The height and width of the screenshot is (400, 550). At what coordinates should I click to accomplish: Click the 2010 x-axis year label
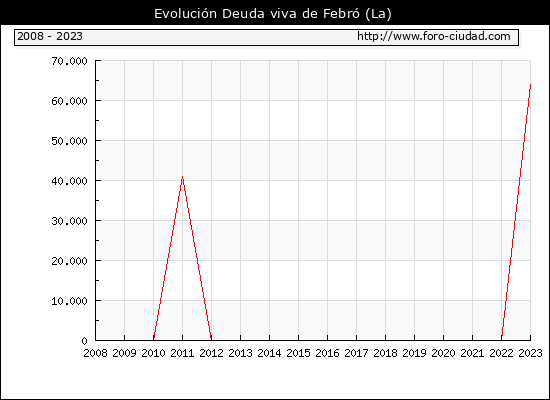[x=153, y=353]
